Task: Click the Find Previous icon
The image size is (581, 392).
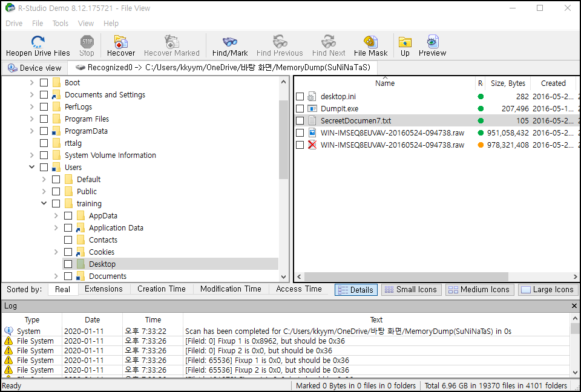Action: [x=280, y=42]
